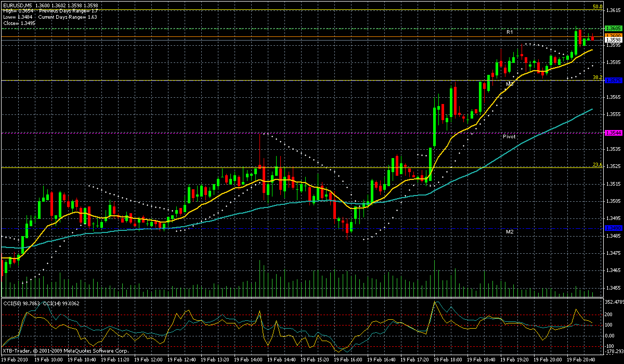
Task: Click the 38.2 Fibonacci level label
Action: [597, 77]
